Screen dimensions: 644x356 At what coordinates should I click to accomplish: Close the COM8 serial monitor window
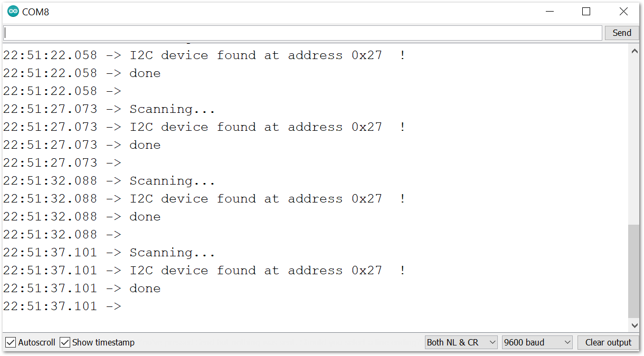pyautogui.click(x=623, y=12)
